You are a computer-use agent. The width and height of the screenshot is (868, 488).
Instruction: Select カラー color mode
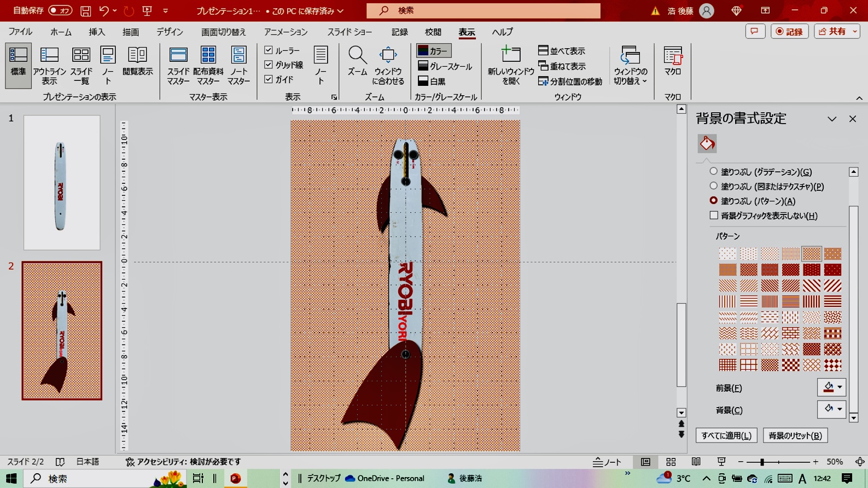(x=433, y=51)
